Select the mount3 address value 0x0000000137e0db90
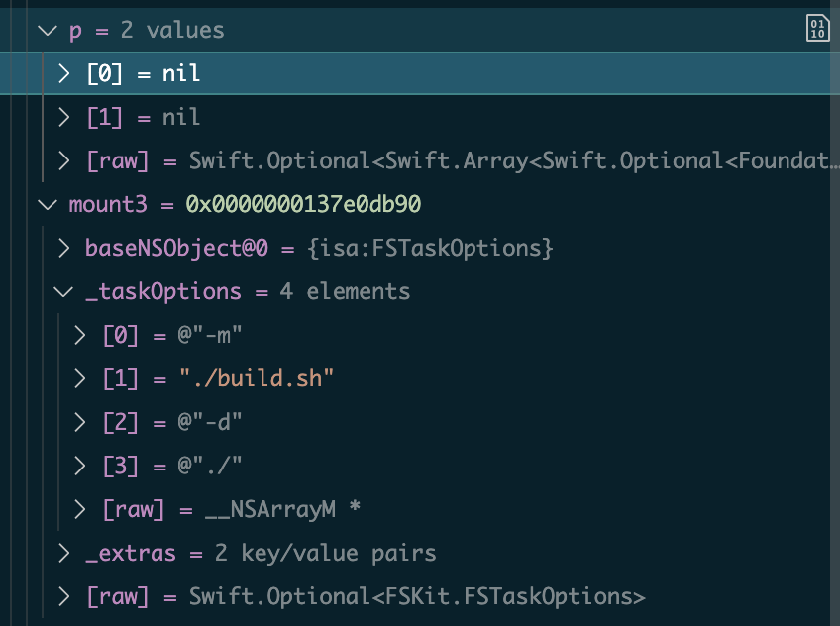The width and height of the screenshot is (840, 626). pyautogui.click(x=303, y=205)
